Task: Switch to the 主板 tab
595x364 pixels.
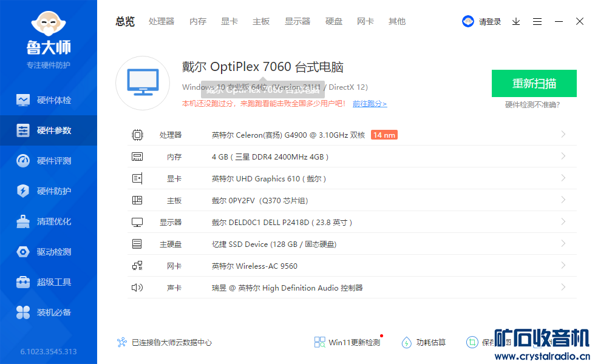Action: coord(261,22)
